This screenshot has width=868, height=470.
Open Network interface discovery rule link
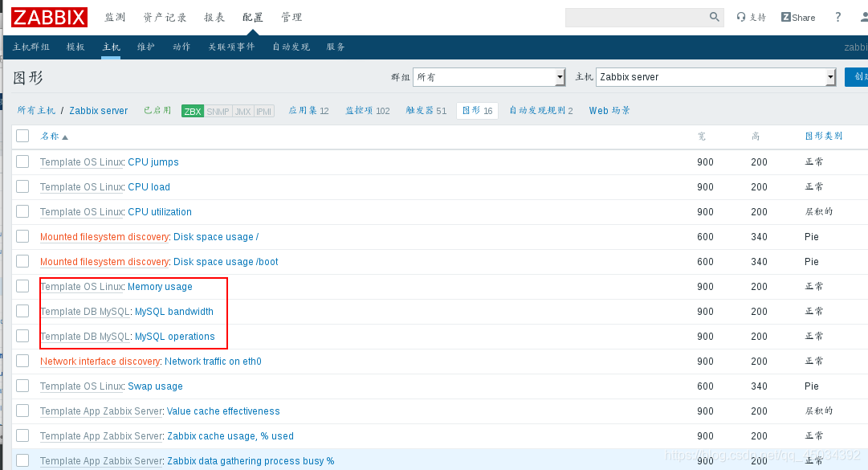100,362
